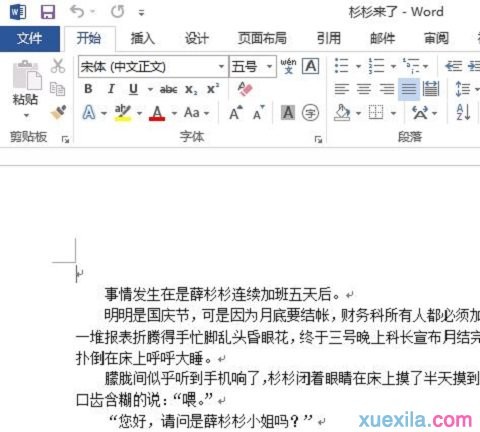The image size is (480, 432).
Task: Click the Cut scissors icon
Action: 58,66
